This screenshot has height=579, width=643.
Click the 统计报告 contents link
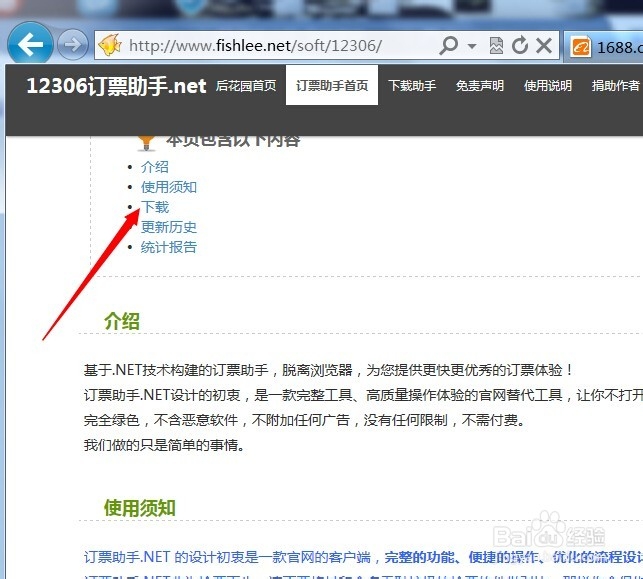pos(169,247)
